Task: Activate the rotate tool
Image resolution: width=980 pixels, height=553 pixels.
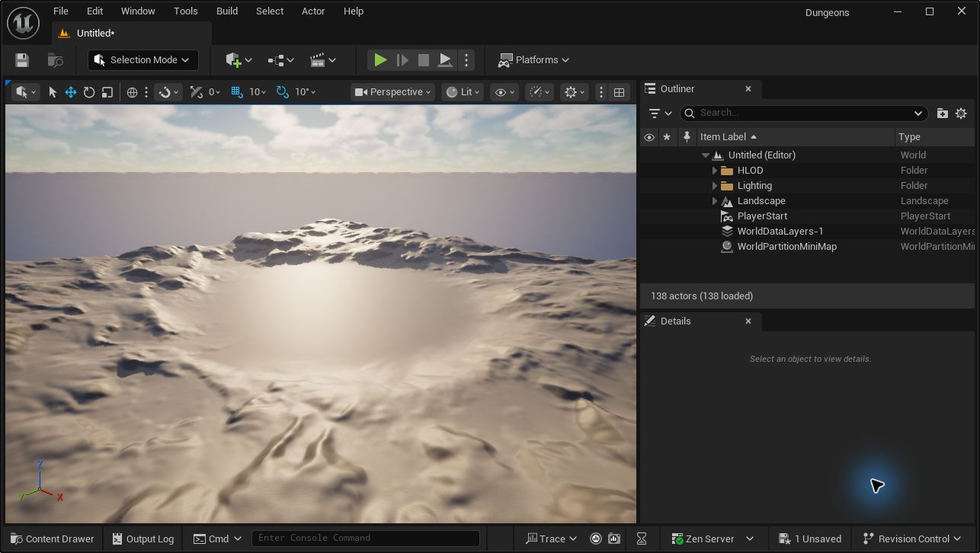Action: [x=89, y=92]
